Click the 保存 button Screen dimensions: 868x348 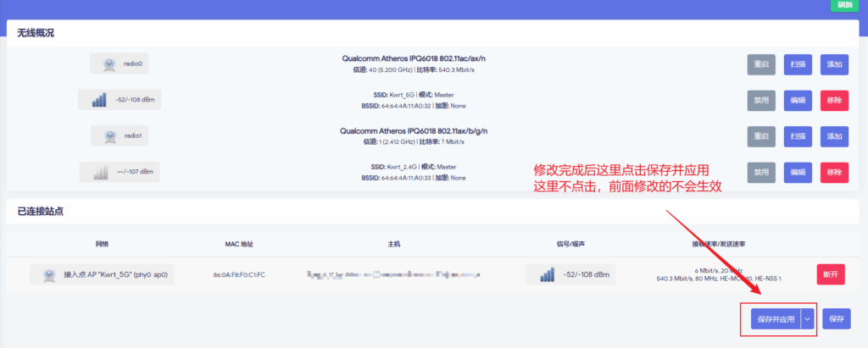tap(836, 319)
